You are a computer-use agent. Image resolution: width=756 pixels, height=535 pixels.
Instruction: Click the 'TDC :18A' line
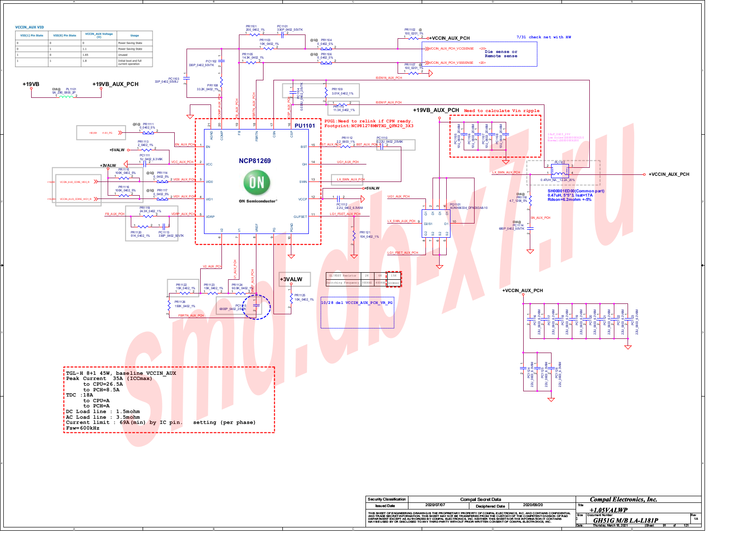pos(79,395)
